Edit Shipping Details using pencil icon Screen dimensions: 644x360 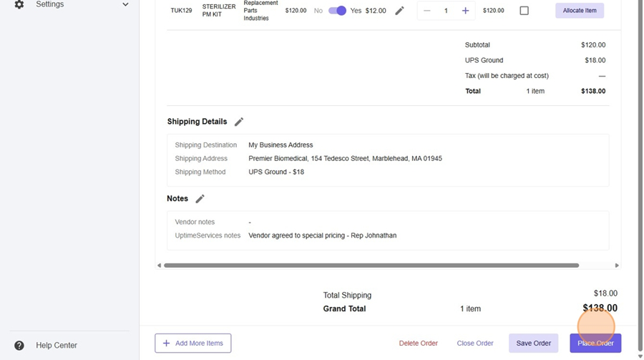pyautogui.click(x=239, y=122)
